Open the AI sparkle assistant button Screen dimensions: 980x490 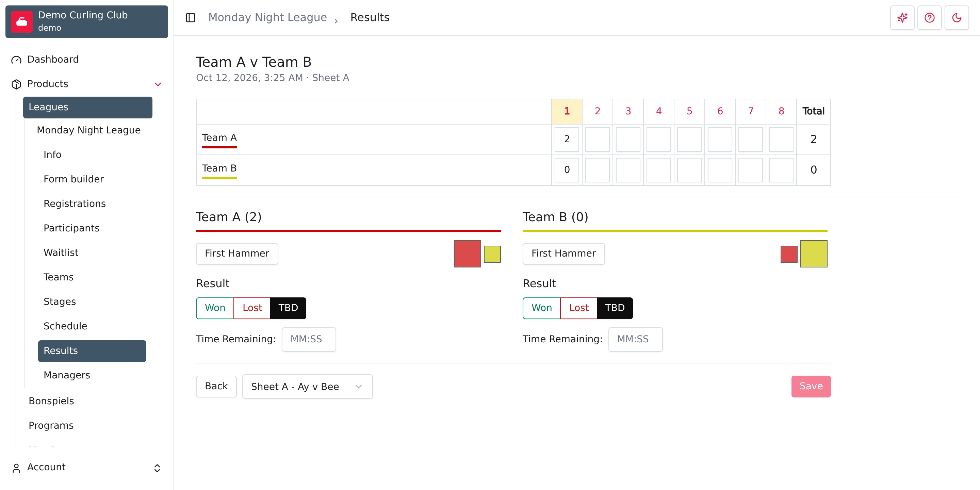[902, 17]
